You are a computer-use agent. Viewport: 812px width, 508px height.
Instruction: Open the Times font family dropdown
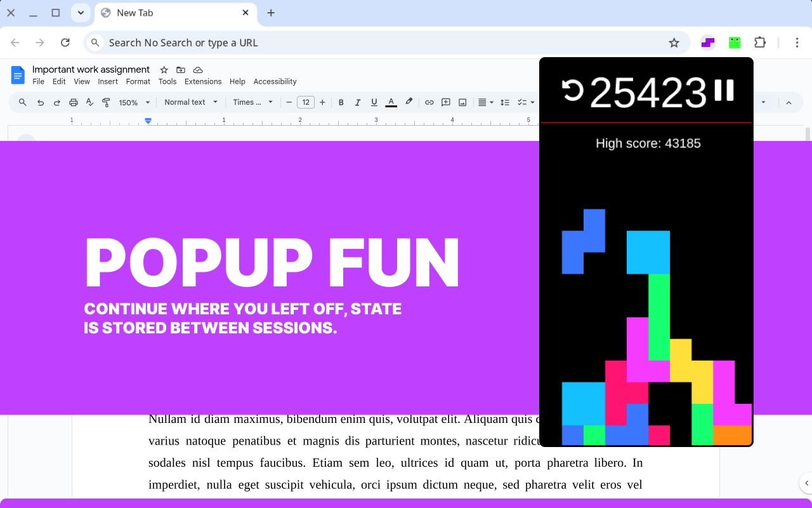(x=252, y=102)
